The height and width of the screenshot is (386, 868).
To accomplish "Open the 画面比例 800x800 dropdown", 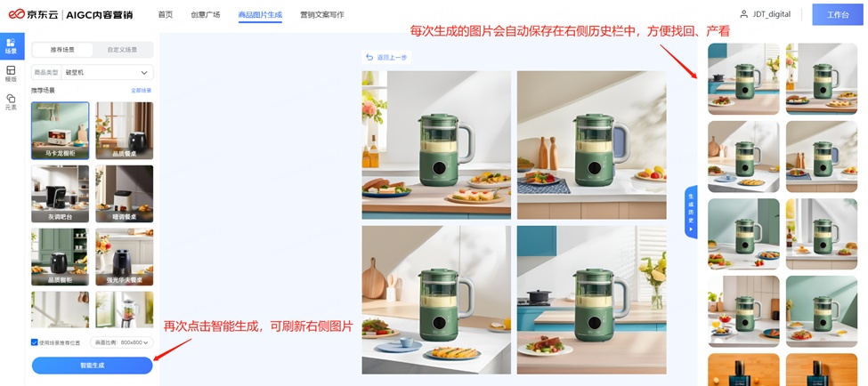I will [x=122, y=342].
